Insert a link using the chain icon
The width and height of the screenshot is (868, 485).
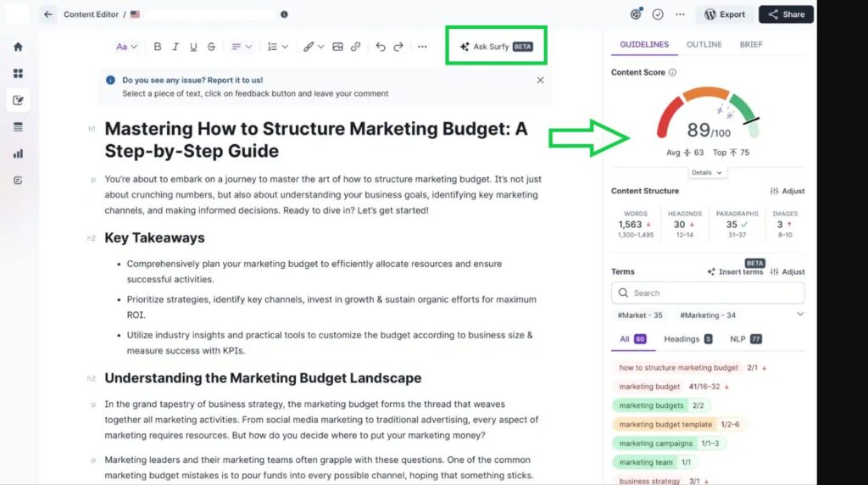355,47
